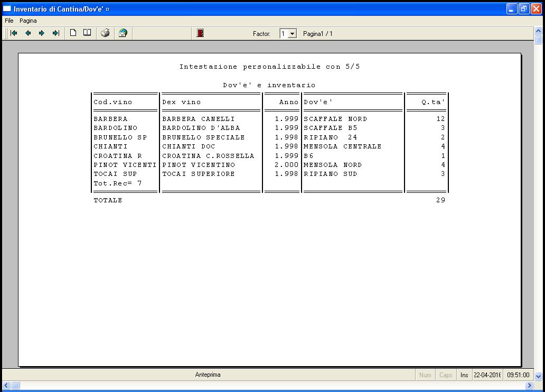Click the horizontal scrollbar left arrow
The height and width of the screenshot is (392, 545).
[6, 385]
